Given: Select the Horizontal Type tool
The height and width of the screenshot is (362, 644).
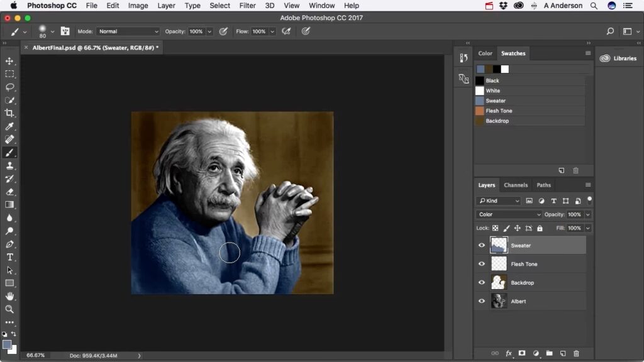Looking at the screenshot, I should [x=9, y=257].
